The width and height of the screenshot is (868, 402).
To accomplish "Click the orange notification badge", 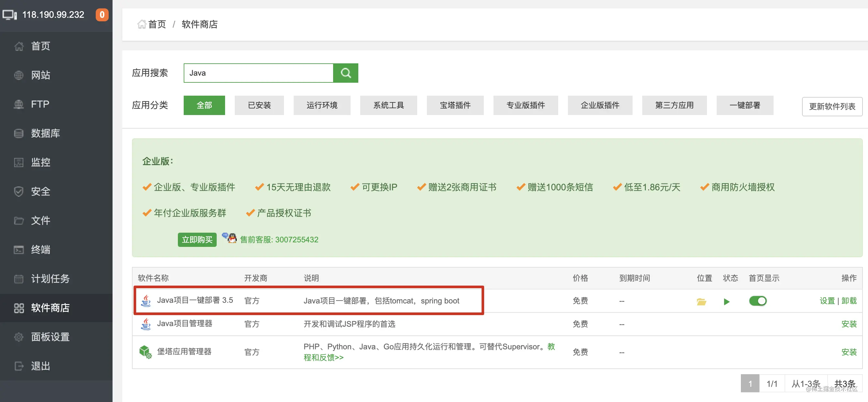I will pos(102,15).
